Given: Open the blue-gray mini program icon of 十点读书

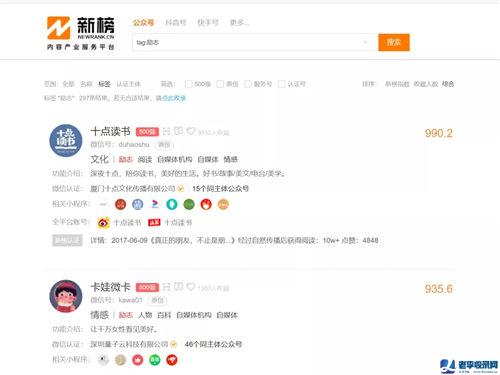Looking at the screenshot, I should (138, 204).
